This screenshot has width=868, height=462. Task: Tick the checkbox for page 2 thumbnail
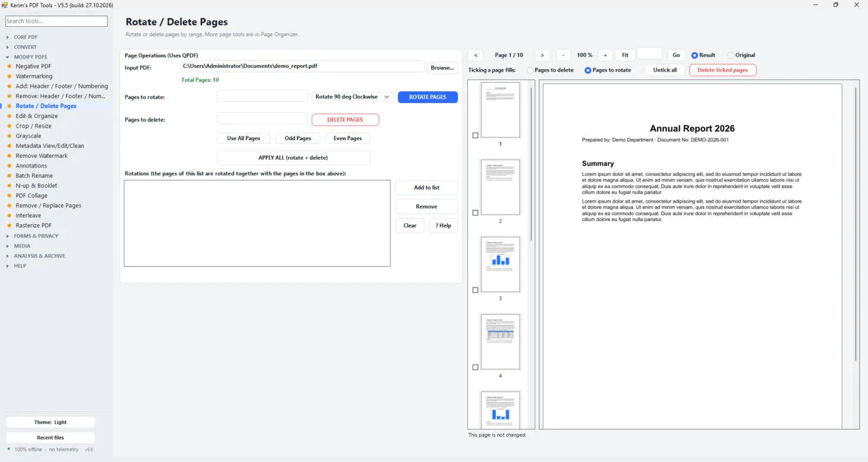pos(475,213)
